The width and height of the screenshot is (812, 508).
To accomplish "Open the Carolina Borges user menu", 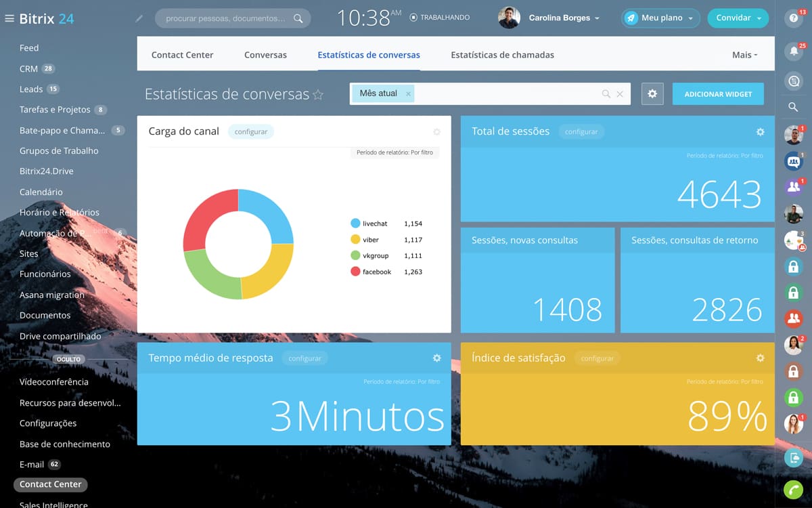I will tap(564, 18).
